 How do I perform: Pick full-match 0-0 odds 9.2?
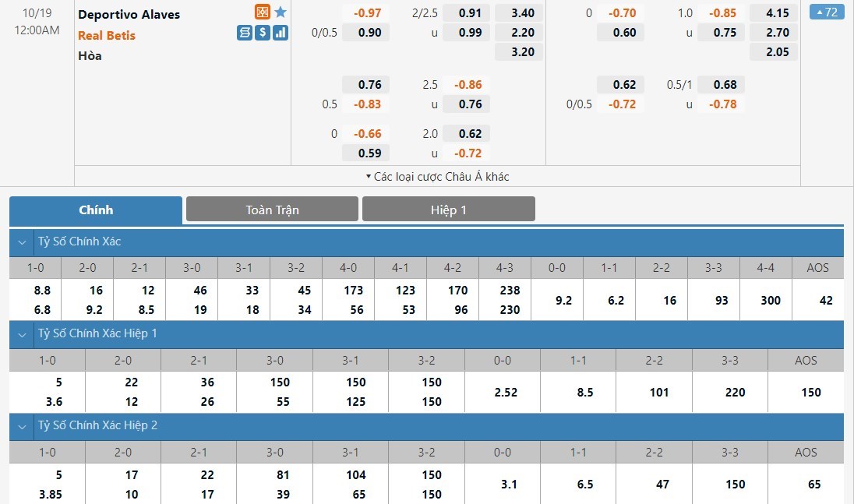[556, 300]
